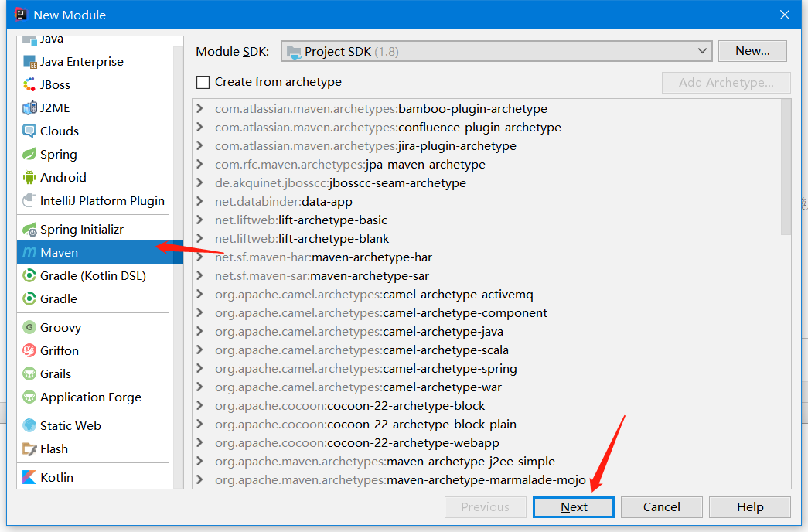The width and height of the screenshot is (808, 532).
Task: Expand confluence-plugin-archetype entry
Action: 200,128
